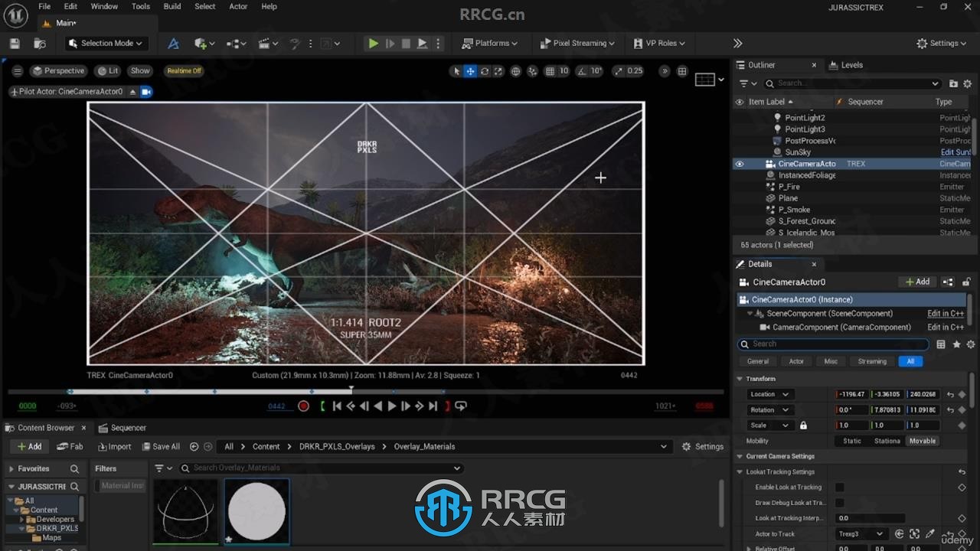Viewport: 980px width, 551px height.
Task: Expand the Pixel Streaming dropdown
Action: 577,44
